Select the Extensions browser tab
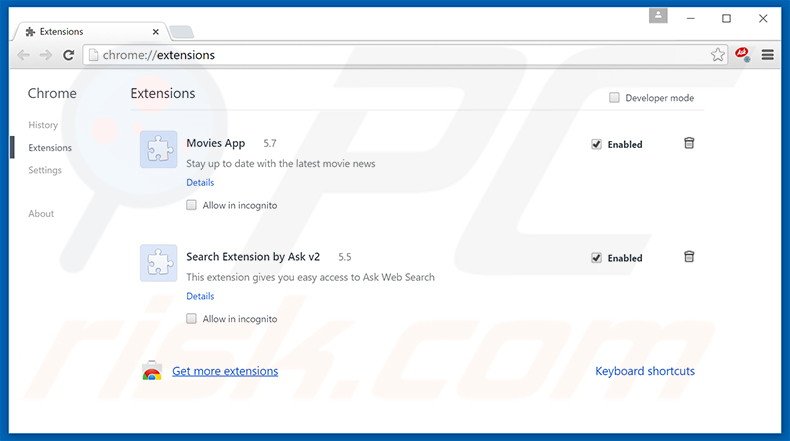 (x=91, y=31)
